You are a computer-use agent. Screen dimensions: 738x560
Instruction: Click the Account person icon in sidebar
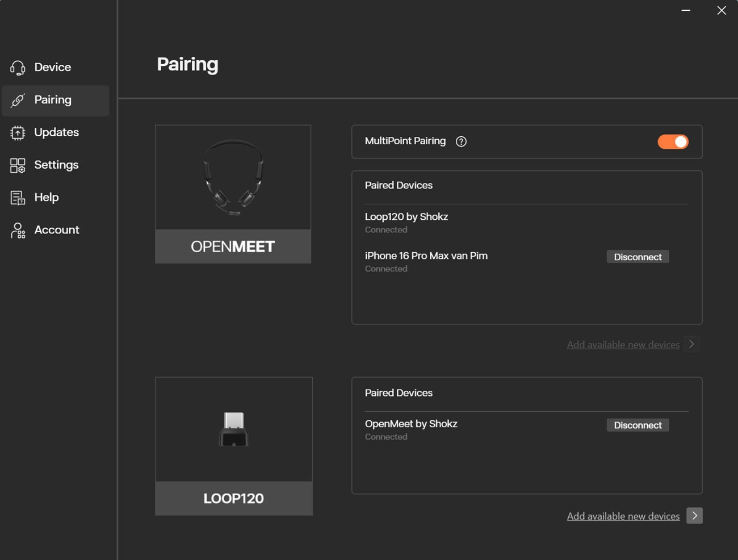pos(18,230)
